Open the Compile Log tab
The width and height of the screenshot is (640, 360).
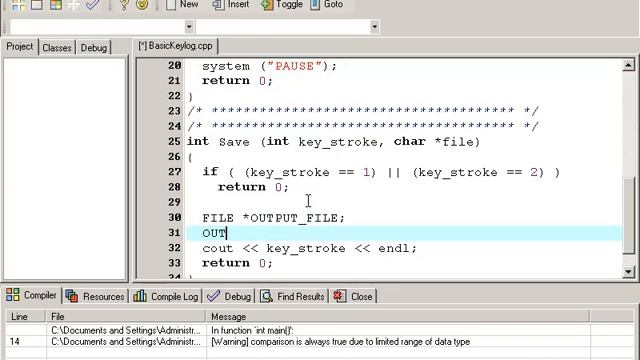166,296
